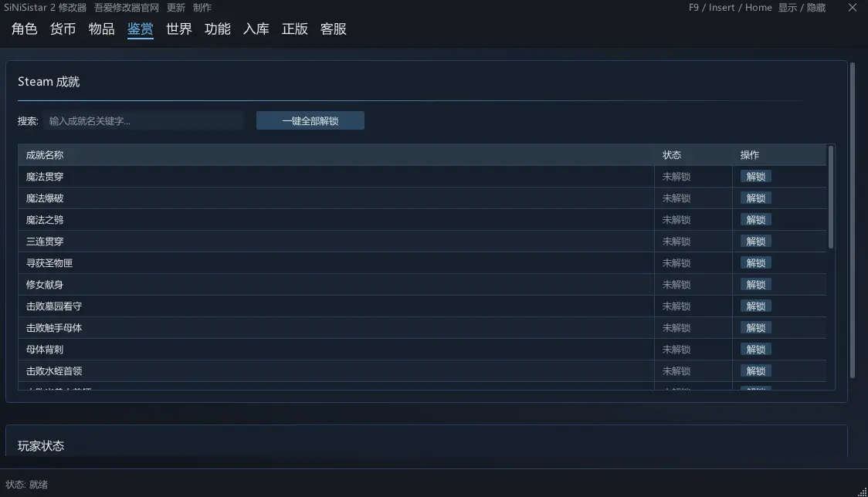Select the 母体背刺 row name
Viewport: 868px width, 497px height.
tap(45, 350)
